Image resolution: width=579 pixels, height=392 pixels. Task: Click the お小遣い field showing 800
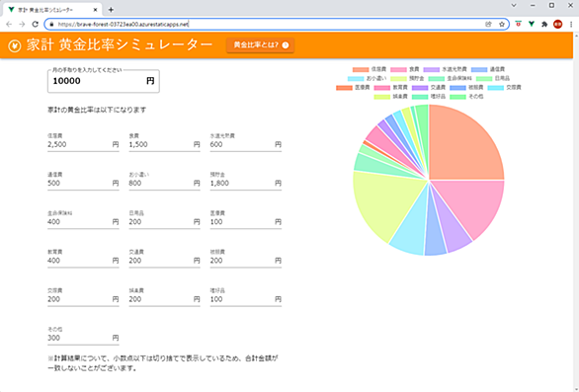(164, 181)
